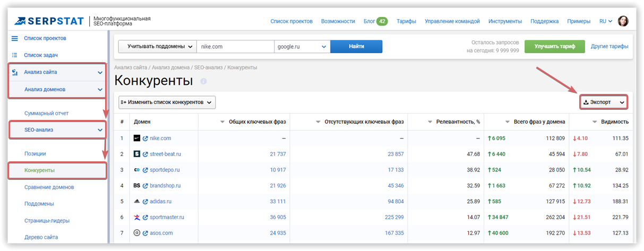This screenshot has width=644, height=251.
Task: Open the Экспорт dropdown
Action: tap(604, 102)
